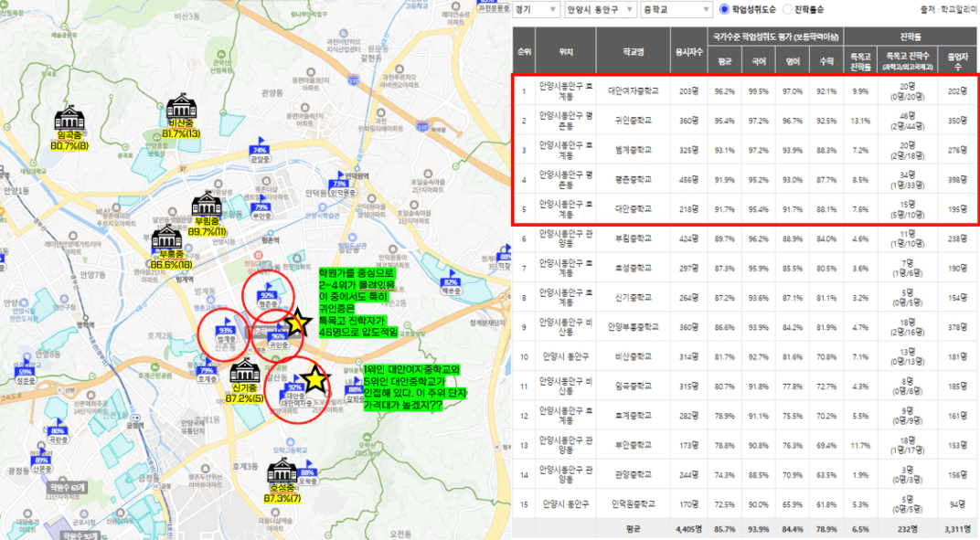Click the 456명 응시자수 cell
Image resolution: width=980 pixels, height=540 pixels.
click(688, 179)
